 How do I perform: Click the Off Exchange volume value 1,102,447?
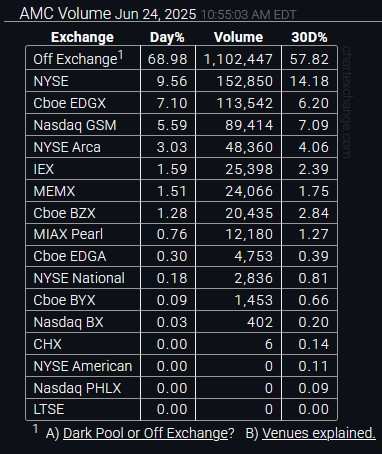tap(238, 59)
